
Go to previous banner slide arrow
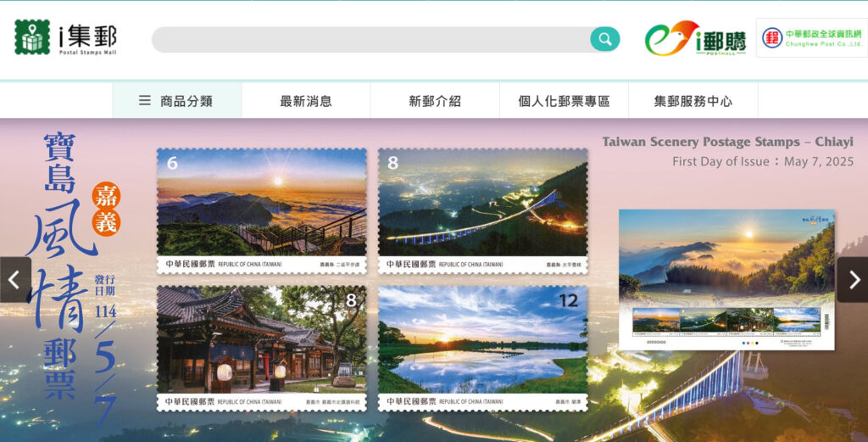(14, 280)
